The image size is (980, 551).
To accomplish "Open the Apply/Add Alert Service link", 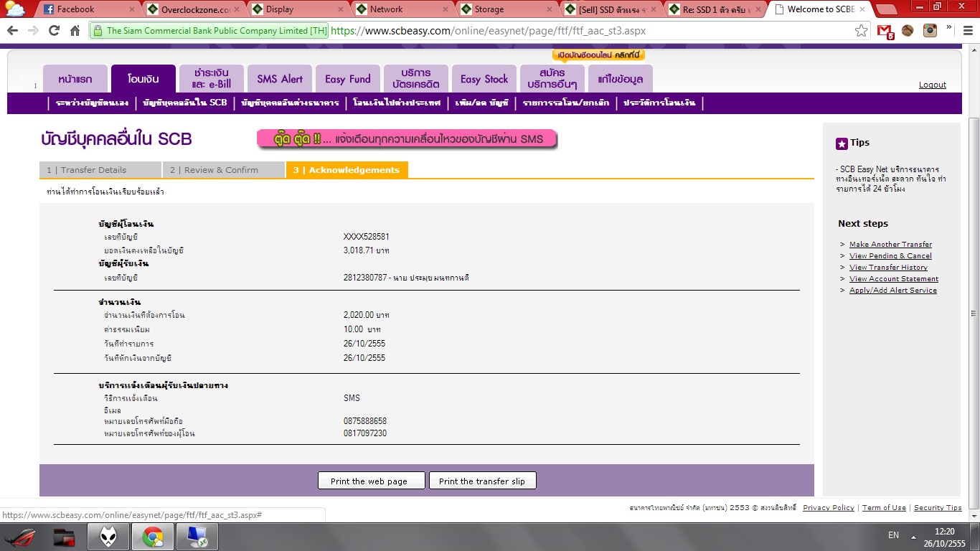I will pyautogui.click(x=893, y=291).
